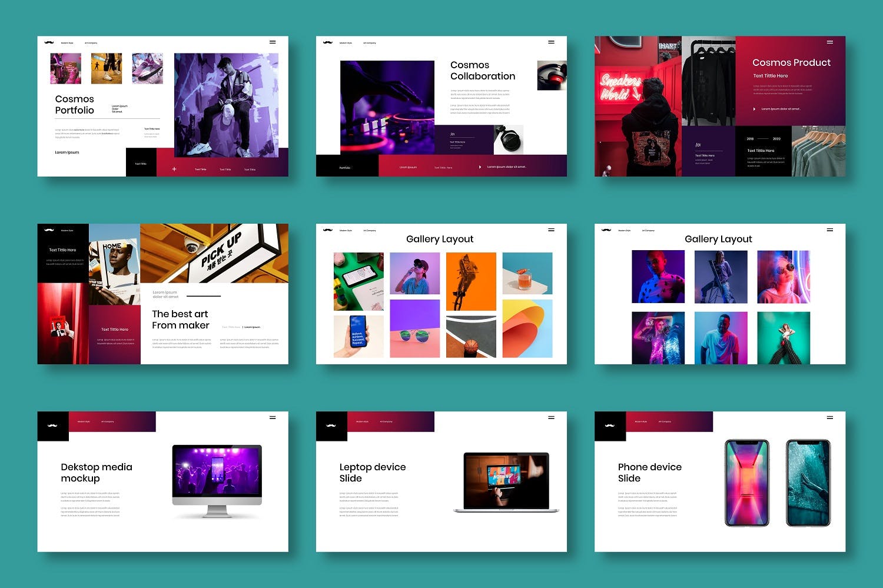The width and height of the screenshot is (883, 588).
Task: Click Lorem Ipsum link under Cosmos Portfolio
Action: 67,152
